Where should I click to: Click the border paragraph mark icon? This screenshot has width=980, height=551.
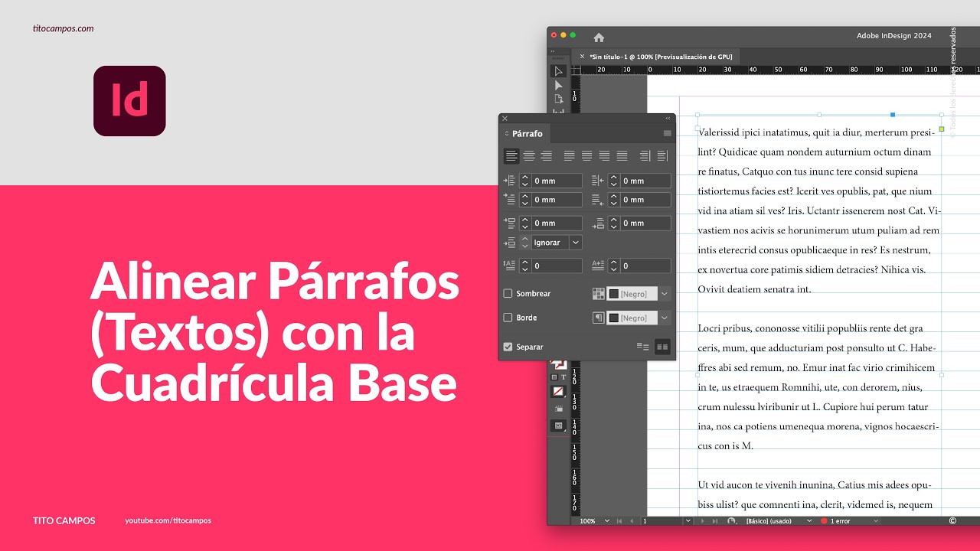tap(599, 318)
